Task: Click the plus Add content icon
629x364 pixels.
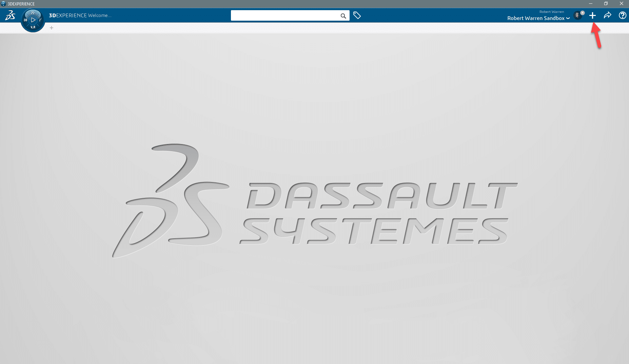Action: click(592, 15)
